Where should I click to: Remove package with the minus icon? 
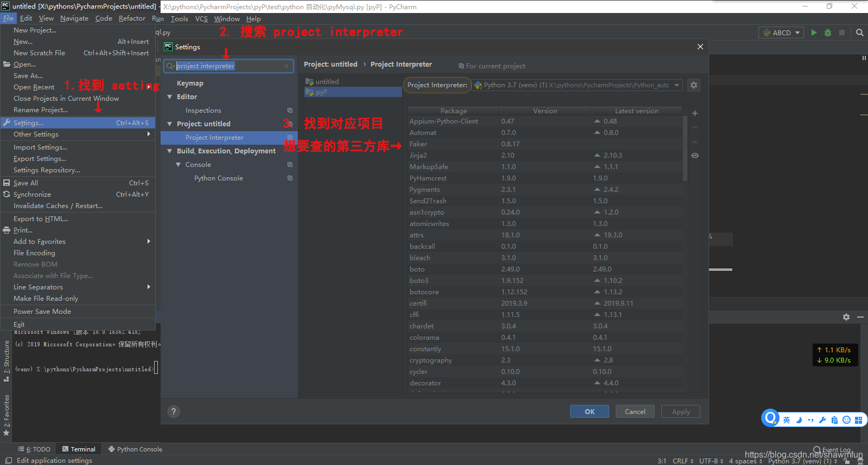click(695, 127)
